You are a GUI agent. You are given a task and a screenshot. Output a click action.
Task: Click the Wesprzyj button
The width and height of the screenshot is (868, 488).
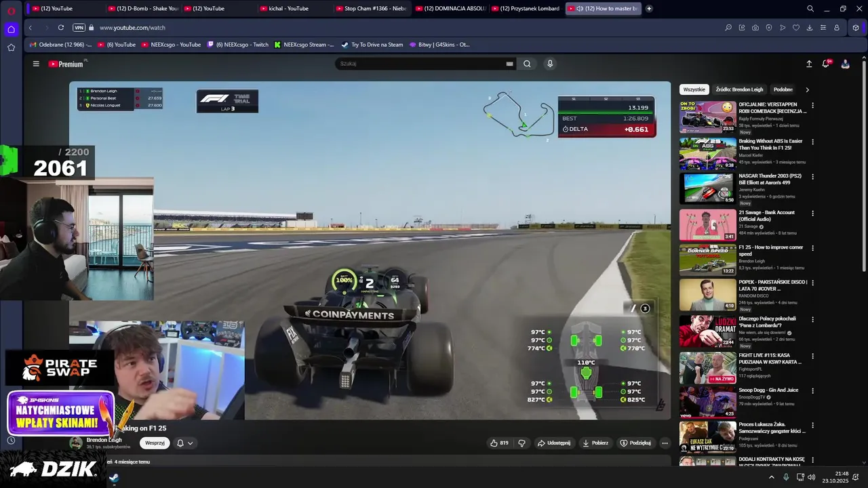155,443
